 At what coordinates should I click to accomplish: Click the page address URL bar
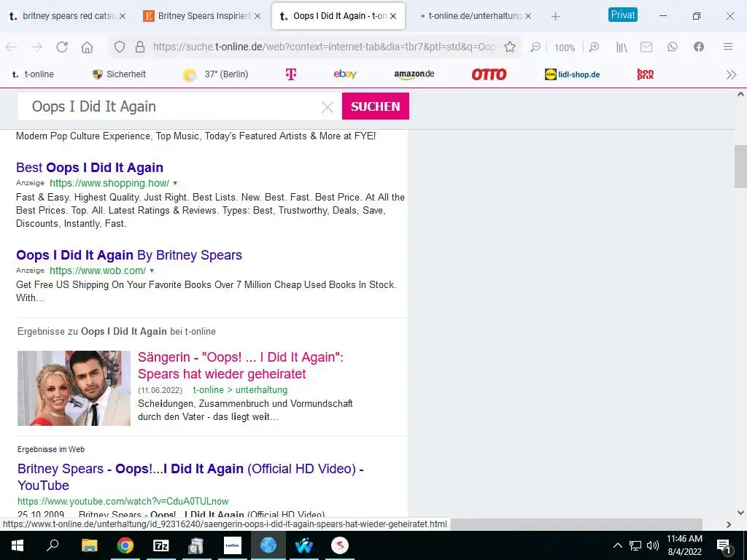[324, 47]
